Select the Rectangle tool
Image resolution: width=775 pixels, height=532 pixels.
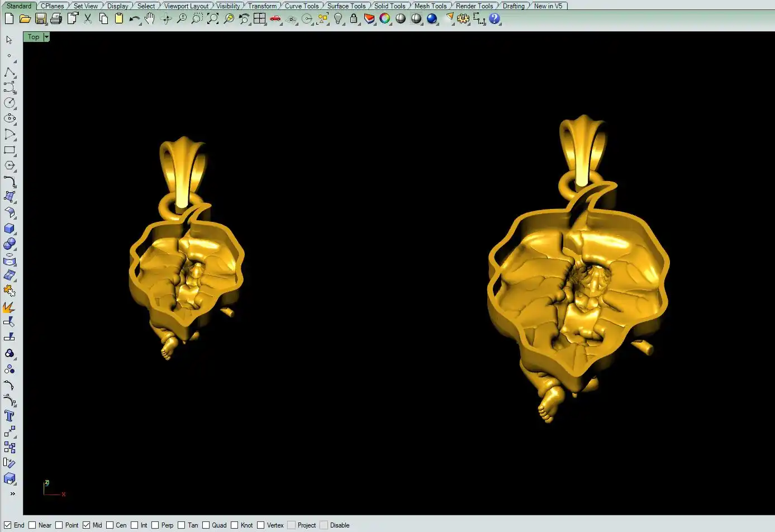9,150
